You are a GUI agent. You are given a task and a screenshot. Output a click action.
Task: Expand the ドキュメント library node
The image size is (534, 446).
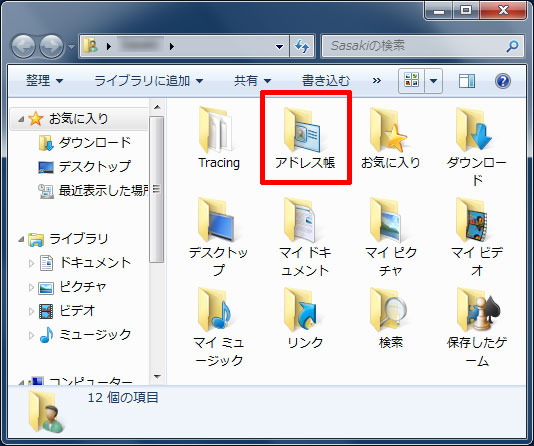point(31,263)
